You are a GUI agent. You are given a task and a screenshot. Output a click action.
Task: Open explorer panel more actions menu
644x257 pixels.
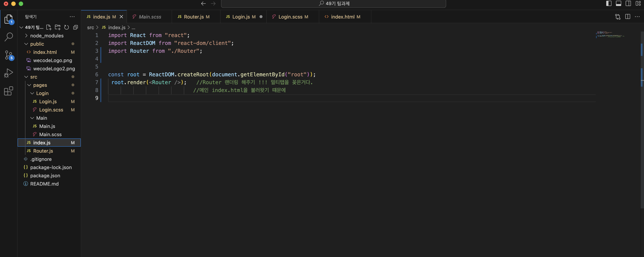coord(72,17)
